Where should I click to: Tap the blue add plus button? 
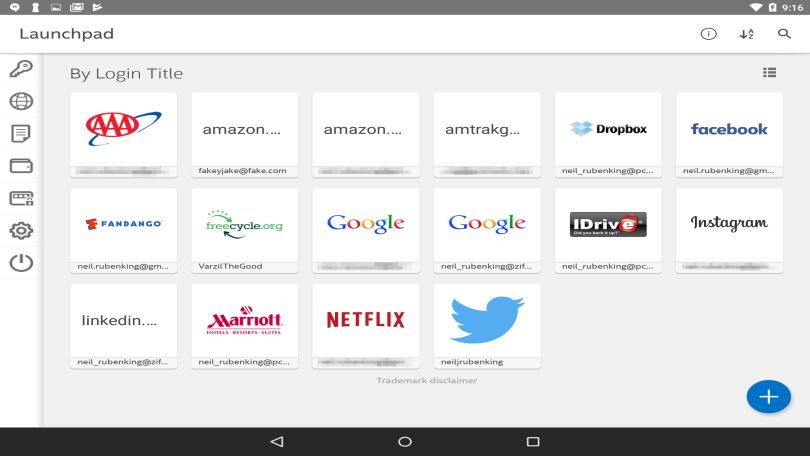pos(769,397)
